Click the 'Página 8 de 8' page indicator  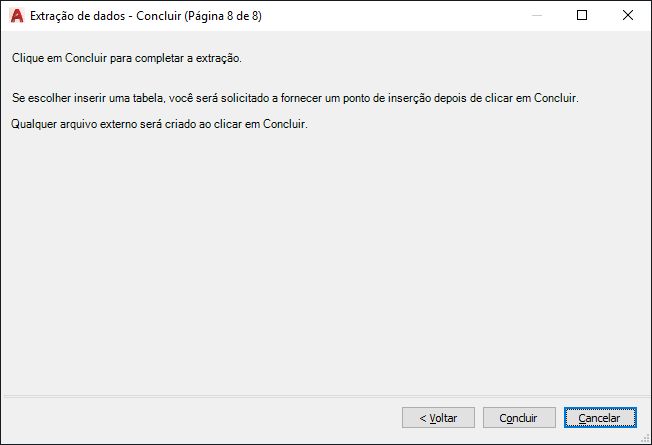(226, 16)
